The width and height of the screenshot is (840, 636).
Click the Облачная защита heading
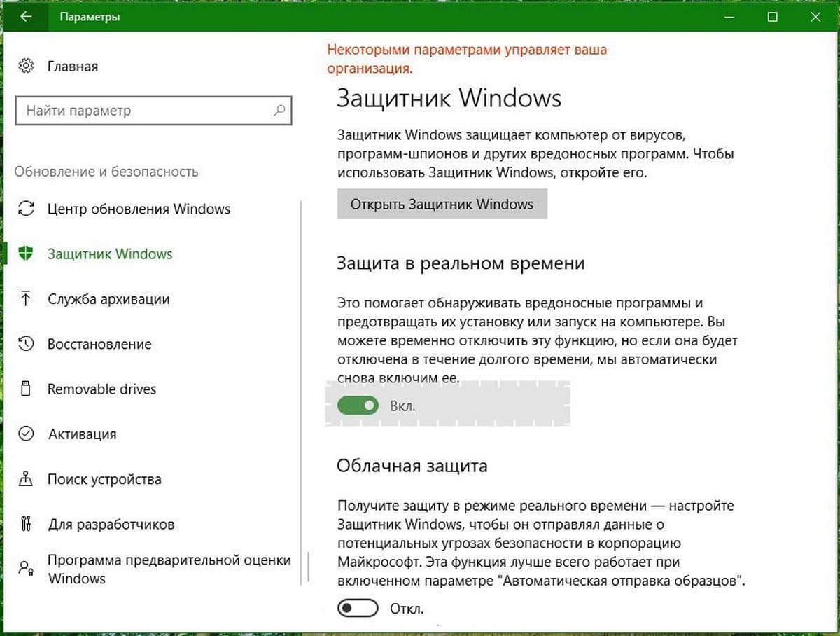412,465
